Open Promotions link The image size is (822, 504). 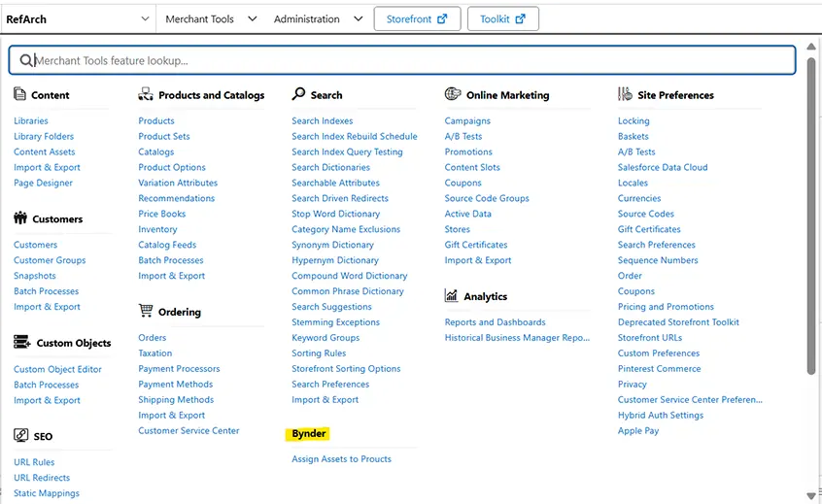point(468,151)
